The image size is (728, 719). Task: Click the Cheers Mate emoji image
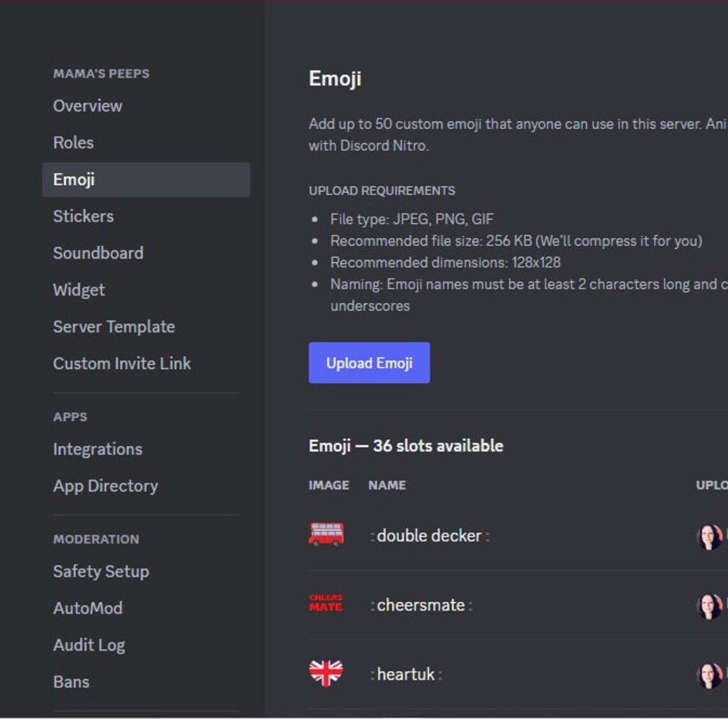coord(326,603)
